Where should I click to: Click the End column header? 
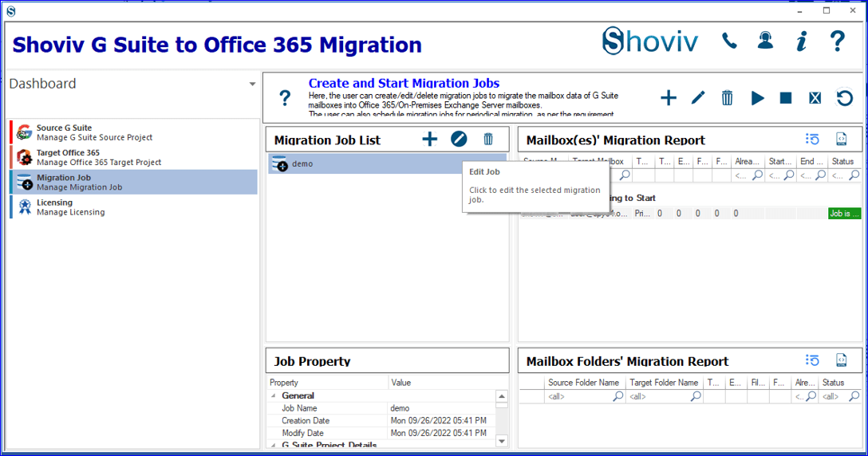811,162
